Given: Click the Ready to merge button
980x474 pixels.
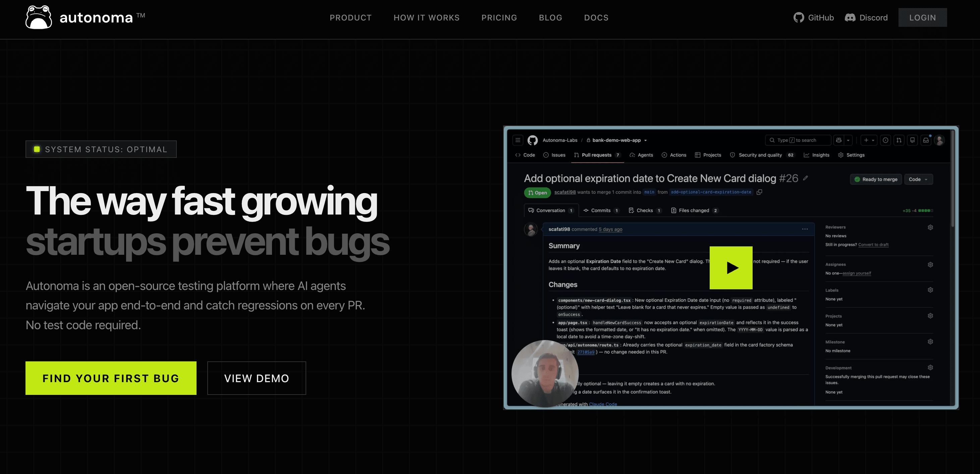Looking at the screenshot, I should 876,179.
